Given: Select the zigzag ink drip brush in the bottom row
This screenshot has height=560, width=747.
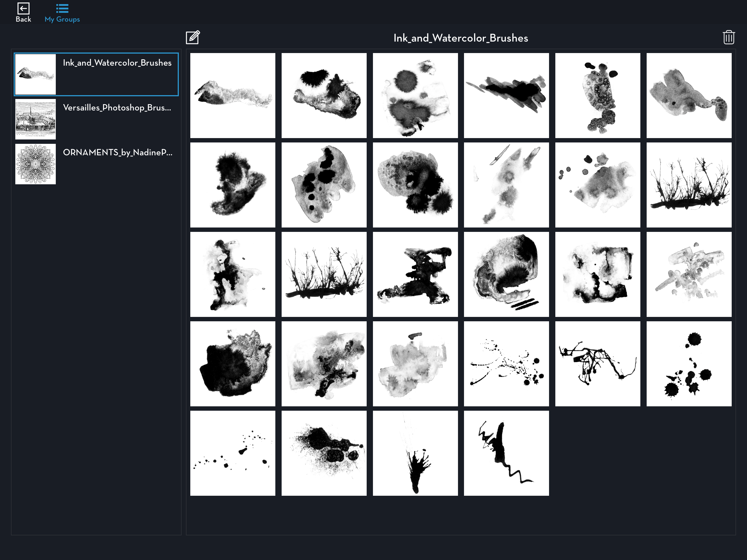Looking at the screenshot, I should click(x=506, y=453).
